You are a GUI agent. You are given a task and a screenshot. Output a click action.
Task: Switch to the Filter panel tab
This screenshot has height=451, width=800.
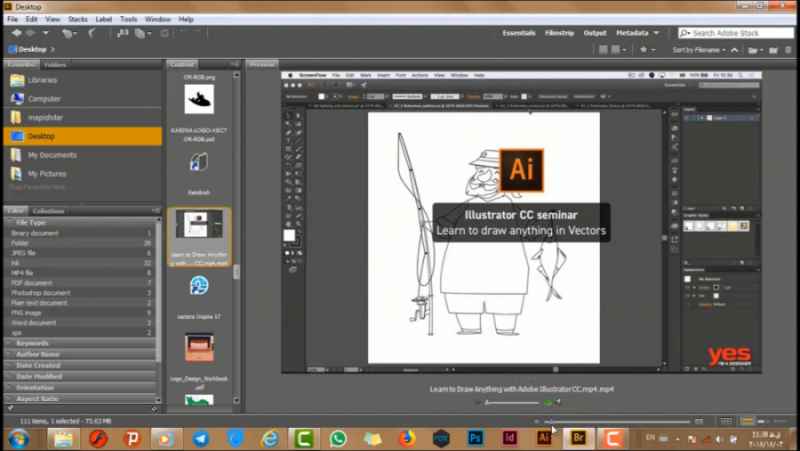(x=16, y=211)
